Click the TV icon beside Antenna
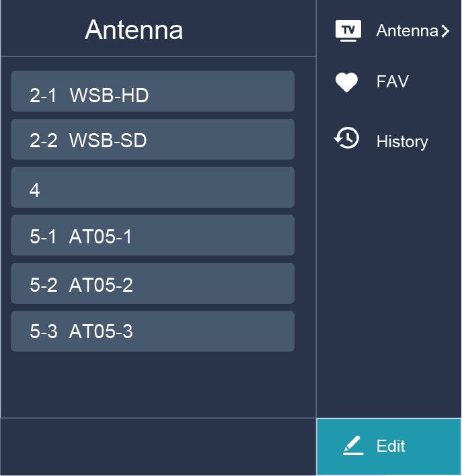The height and width of the screenshot is (476, 462). coord(348,31)
